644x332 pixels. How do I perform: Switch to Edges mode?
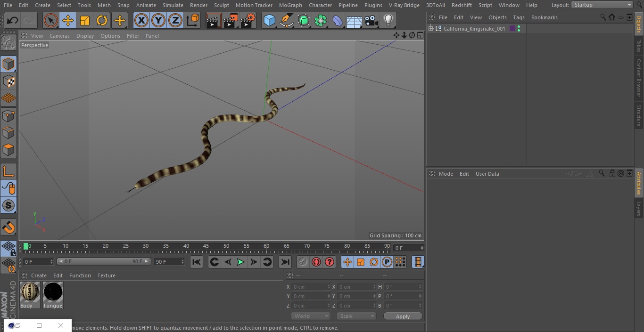pos(8,133)
